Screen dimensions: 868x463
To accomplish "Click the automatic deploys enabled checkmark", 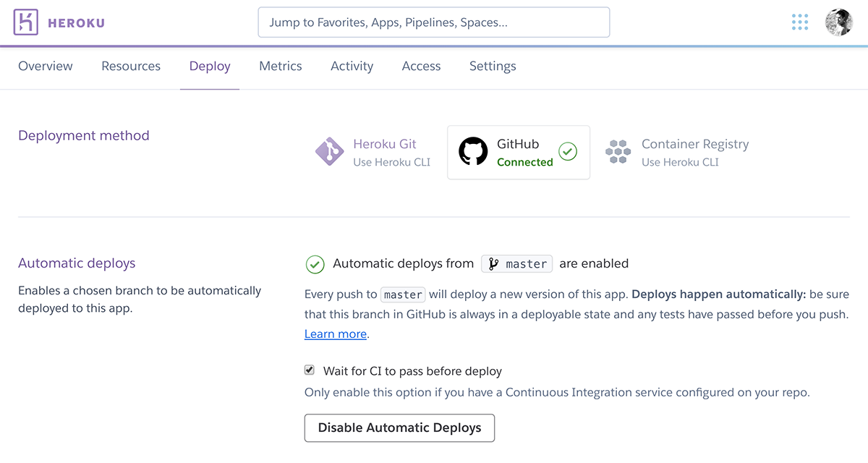I will [315, 264].
